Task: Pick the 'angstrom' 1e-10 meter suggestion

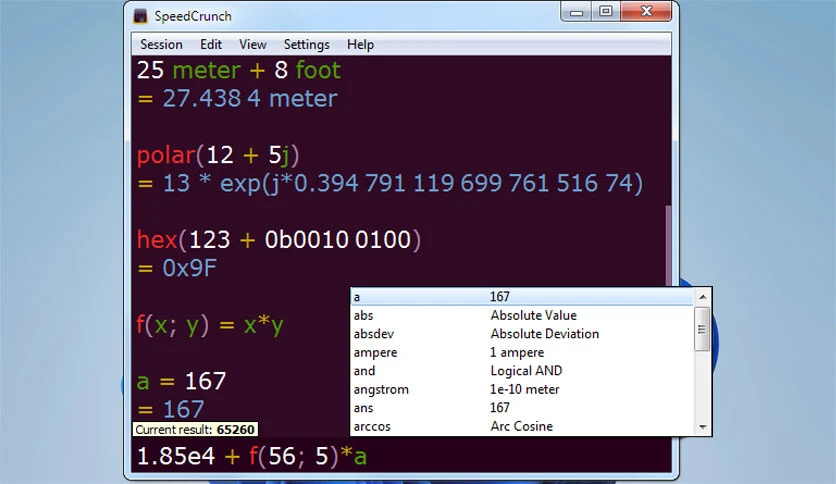Action: [522, 389]
